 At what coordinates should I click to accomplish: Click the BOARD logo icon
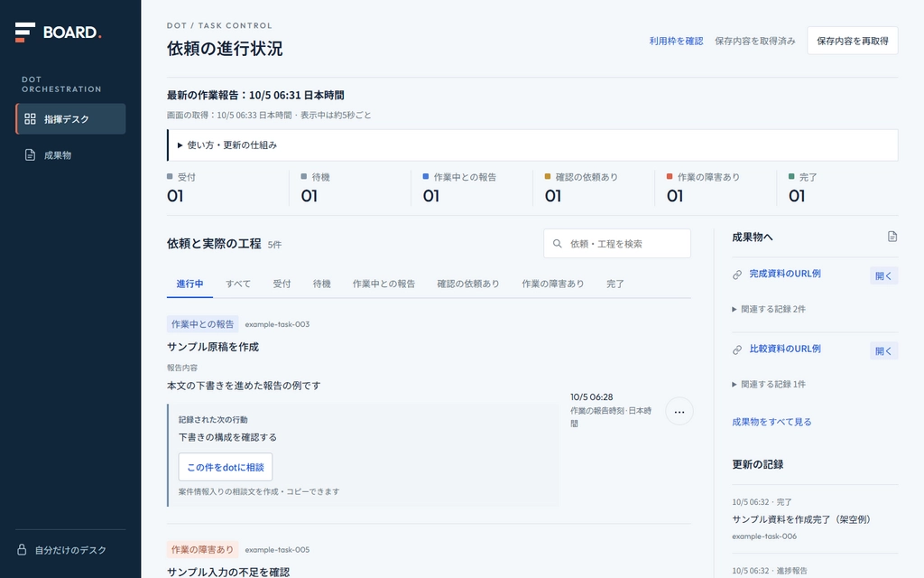pyautogui.click(x=24, y=32)
